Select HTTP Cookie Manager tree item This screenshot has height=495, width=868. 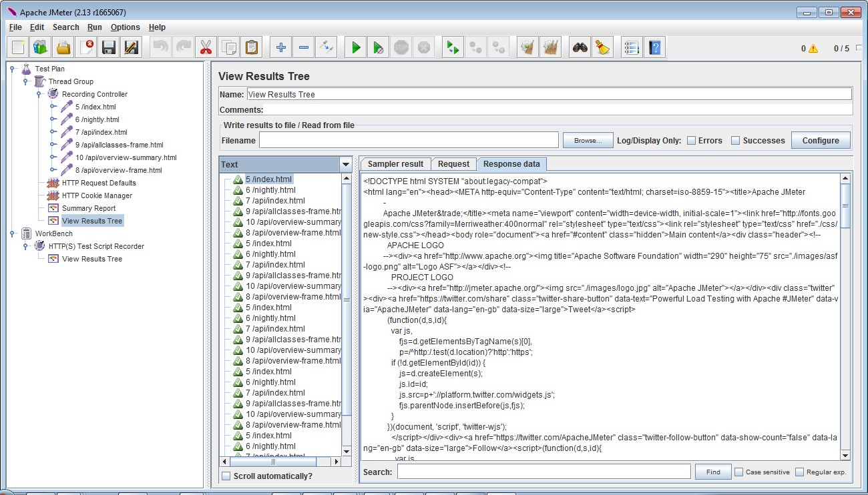(97, 195)
